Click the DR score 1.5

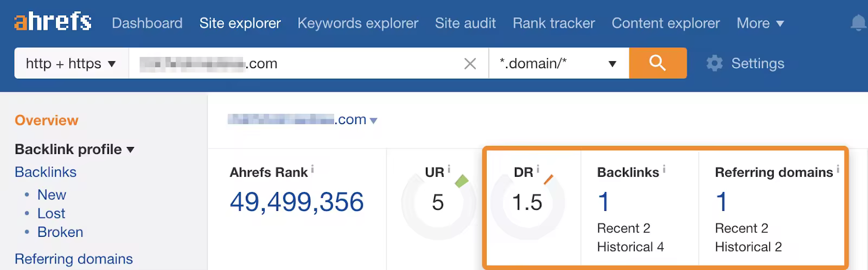[x=527, y=203]
